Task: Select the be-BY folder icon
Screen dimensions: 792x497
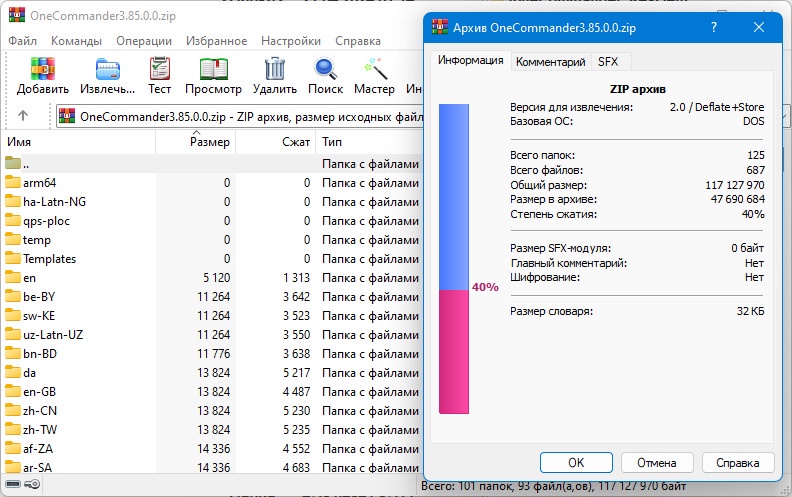Action: 13,296
